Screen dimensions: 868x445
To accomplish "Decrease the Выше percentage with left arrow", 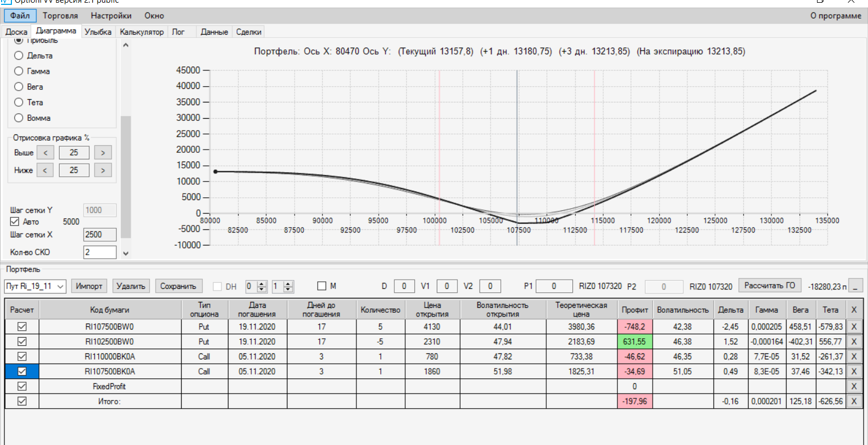I will click(x=46, y=153).
